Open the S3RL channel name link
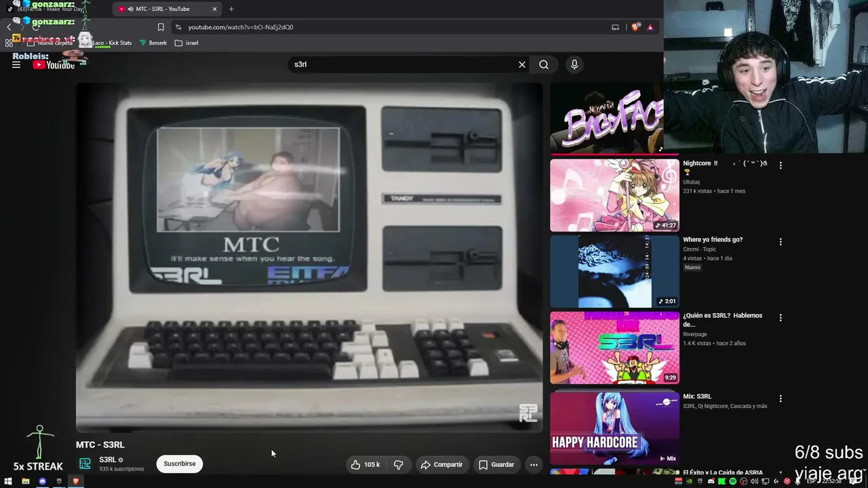This screenshot has height=488, width=868. pos(107,460)
